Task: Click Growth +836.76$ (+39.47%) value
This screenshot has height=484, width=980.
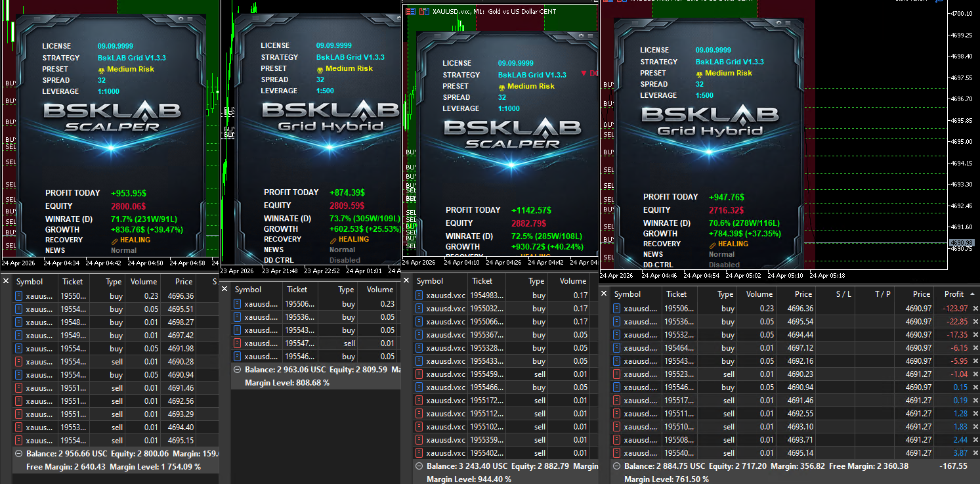Action: pyautogui.click(x=147, y=230)
